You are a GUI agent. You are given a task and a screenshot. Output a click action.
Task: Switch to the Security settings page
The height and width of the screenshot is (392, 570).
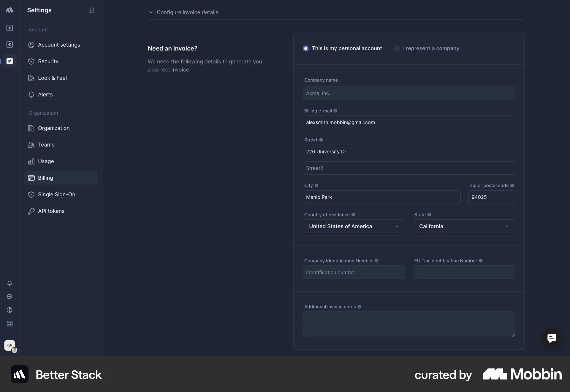[x=48, y=61]
